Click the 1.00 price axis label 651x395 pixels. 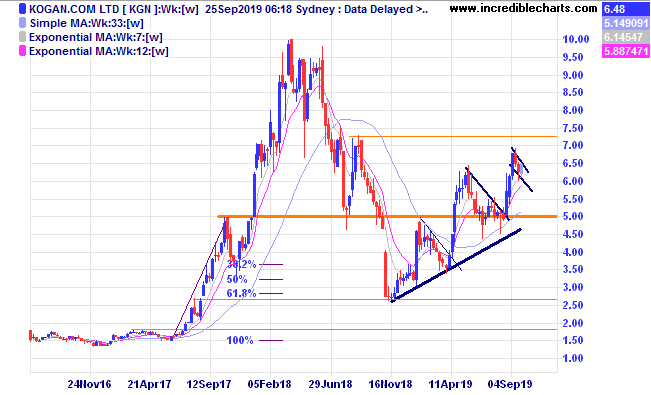(x=573, y=358)
